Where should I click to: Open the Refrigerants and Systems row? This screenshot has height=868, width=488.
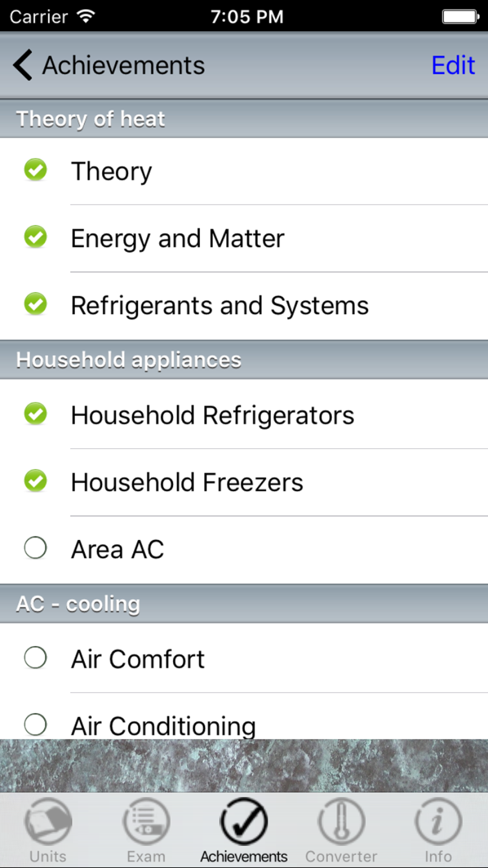click(244, 306)
